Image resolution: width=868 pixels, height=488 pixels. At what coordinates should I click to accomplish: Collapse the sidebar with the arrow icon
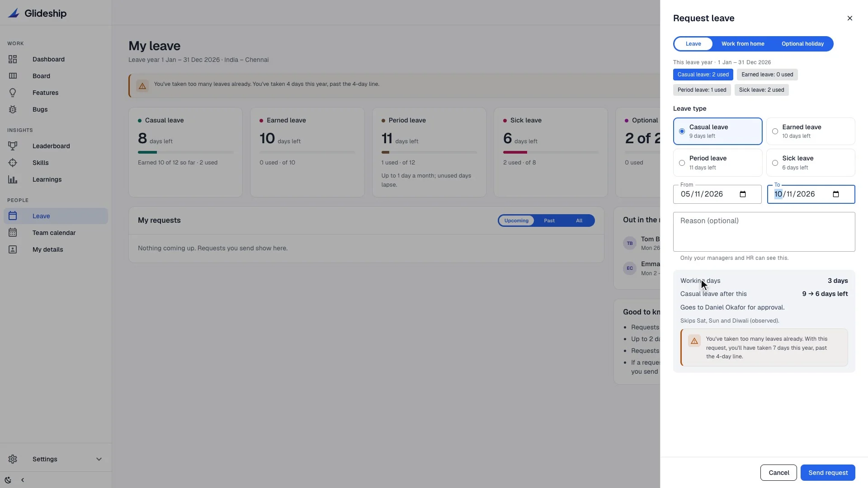pyautogui.click(x=23, y=480)
